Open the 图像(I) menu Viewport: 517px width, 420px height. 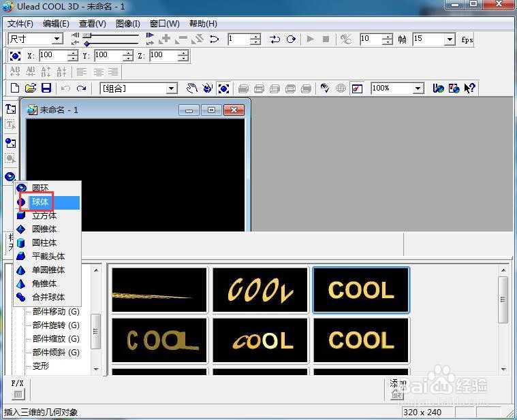(x=128, y=24)
